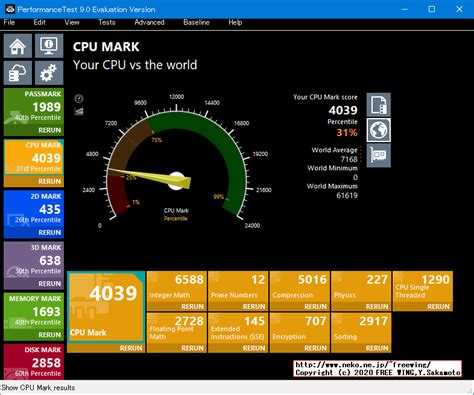The height and width of the screenshot is (395, 474).
Task: Select the PassMark 1989 score tile
Action: coord(34,107)
